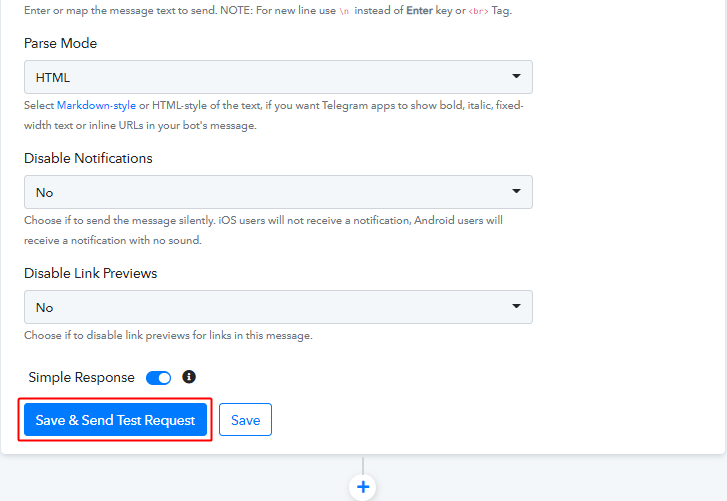Toggle the Simple Response switch
This screenshot has width=727, height=501.
[x=159, y=378]
